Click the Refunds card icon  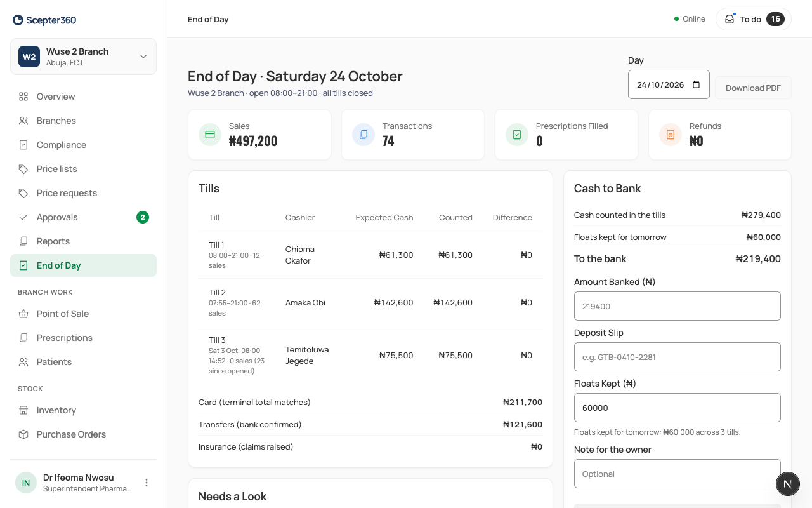(671, 135)
